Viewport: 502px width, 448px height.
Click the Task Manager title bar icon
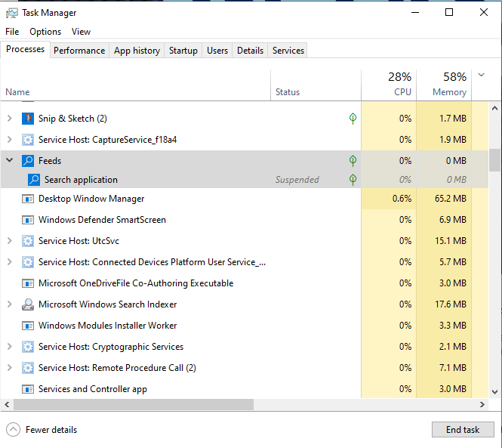[x=12, y=13]
